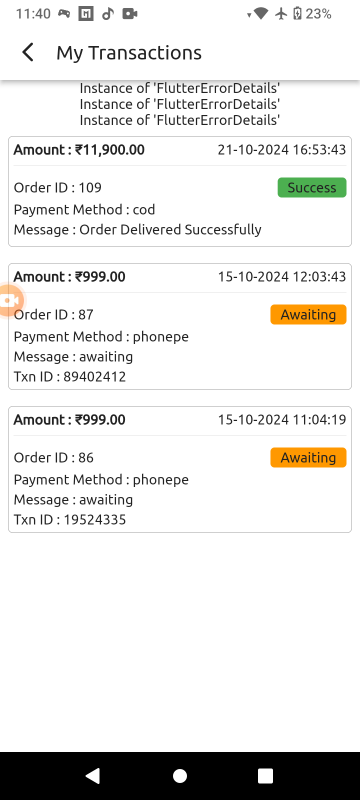Tap the My Transactions page title
Viewport: 360px width, 800px height.
(129, 53)
